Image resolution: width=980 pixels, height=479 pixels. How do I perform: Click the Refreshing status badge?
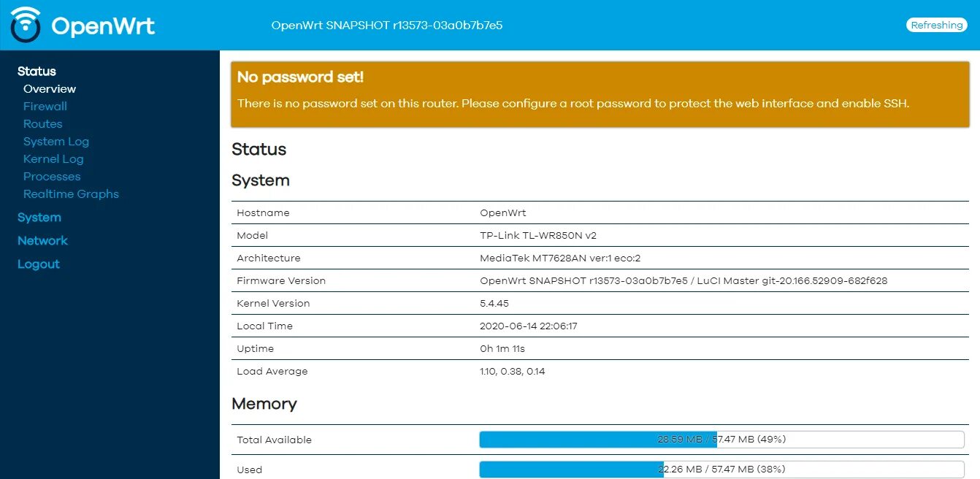point(937,25)
